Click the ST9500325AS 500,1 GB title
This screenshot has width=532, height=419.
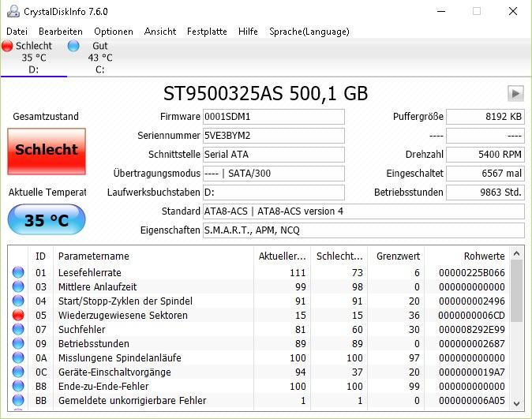[266, 94]
